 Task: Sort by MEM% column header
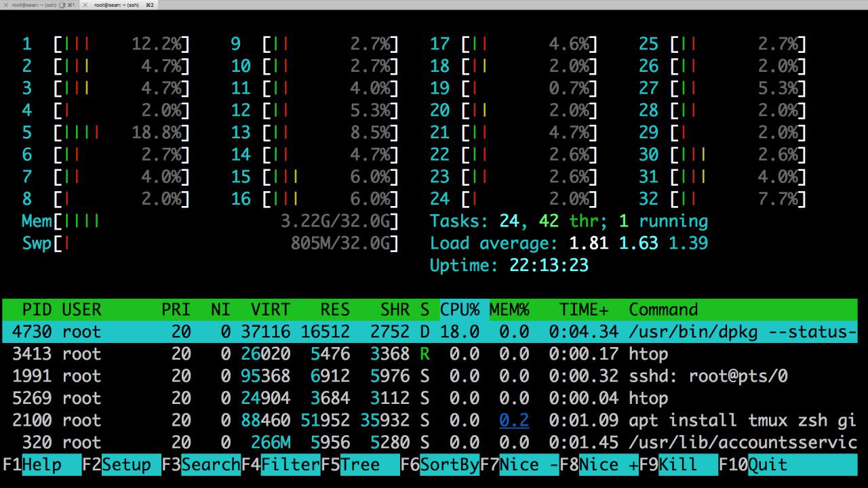(509, 310)
